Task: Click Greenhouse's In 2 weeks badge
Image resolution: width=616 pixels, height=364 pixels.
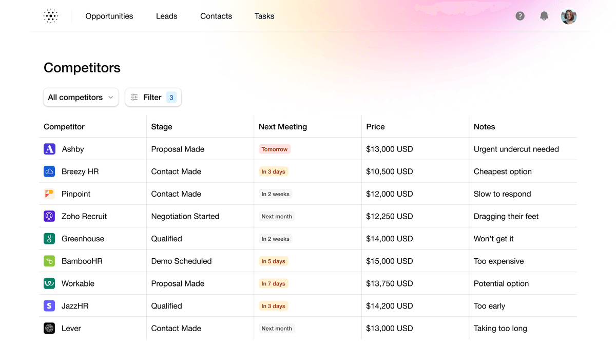Action: 276,239
